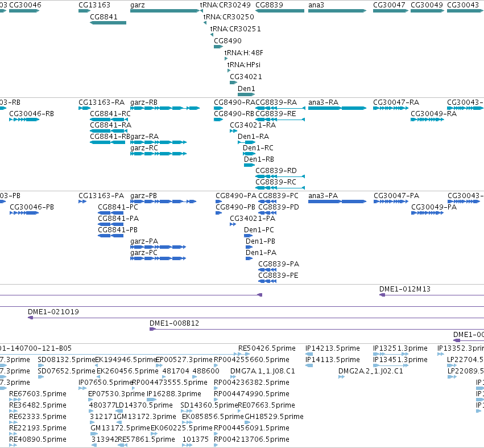Click the CG13163-PA protein label
Screen dimensions: 484x448
[101, 196]
